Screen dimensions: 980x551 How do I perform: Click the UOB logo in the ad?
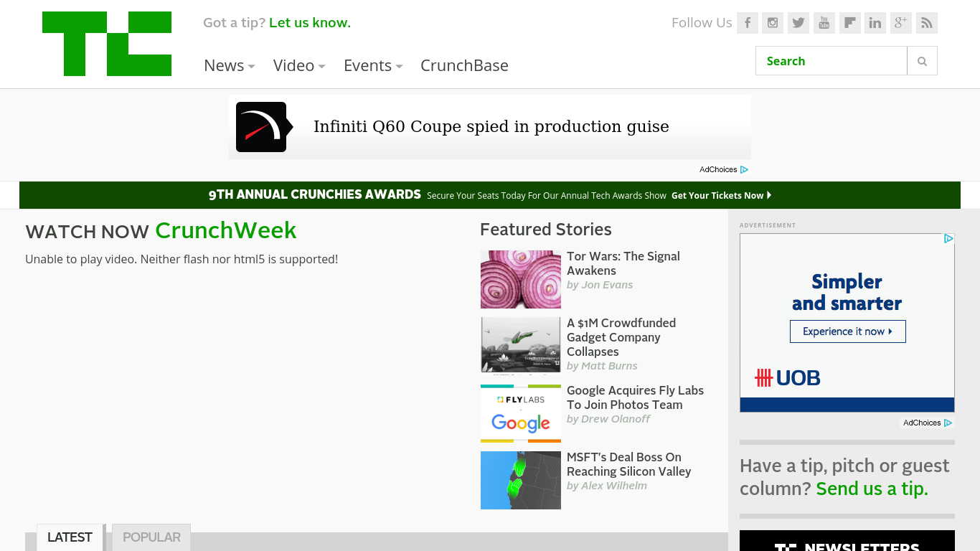click(788, 378)
